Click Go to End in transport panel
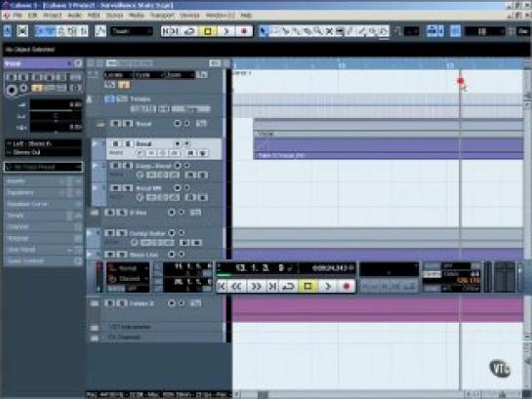Viewport: 532px width, 399px height. 272,287
